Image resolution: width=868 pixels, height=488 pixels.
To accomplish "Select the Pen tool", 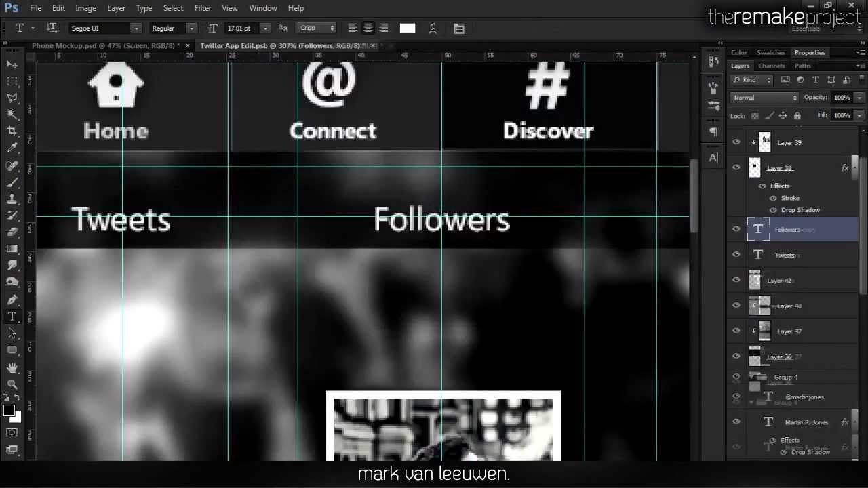I will pyautogui.click(x=12, y=300).
